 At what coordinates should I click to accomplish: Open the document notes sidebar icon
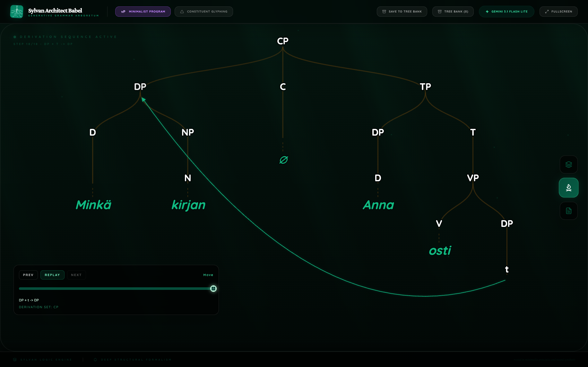click(x=568, y=211)
